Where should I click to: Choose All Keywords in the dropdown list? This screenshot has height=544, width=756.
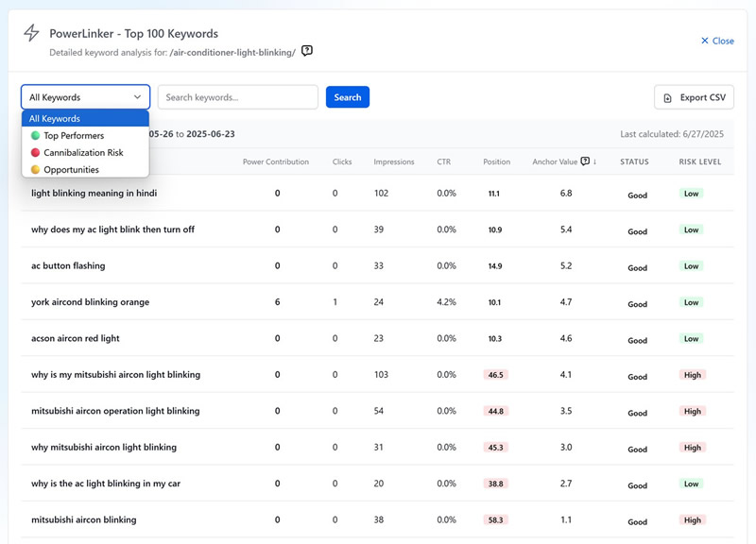coord(85,119)
